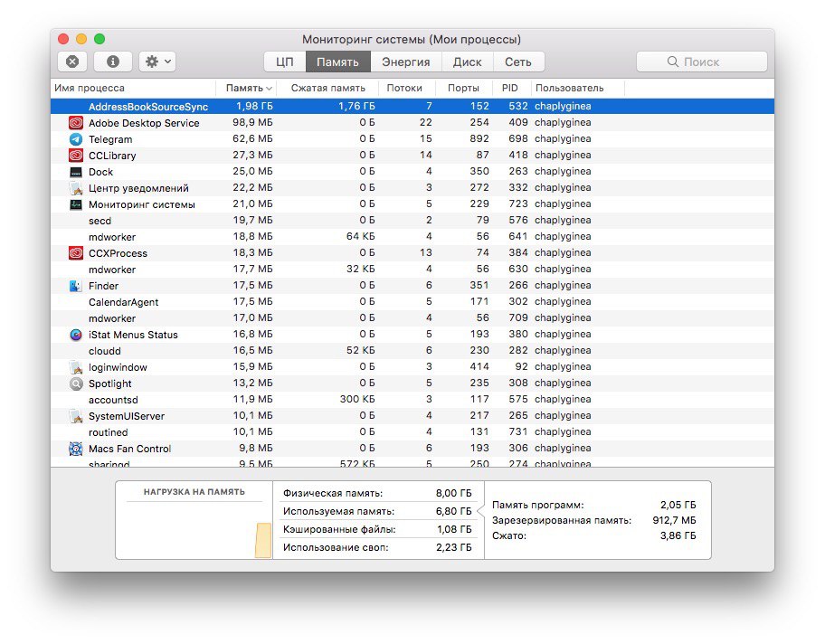
Task: Click into the Поиск search field
Action: point(701,62)
